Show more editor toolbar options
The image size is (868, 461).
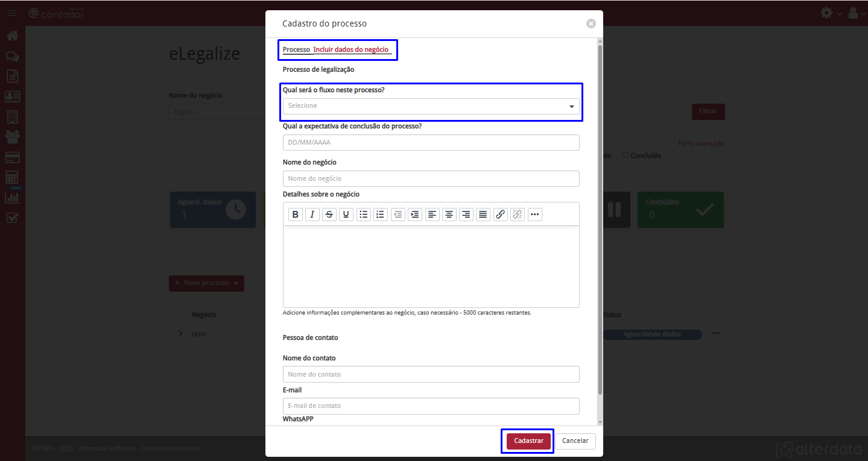(x=535, y=214)
